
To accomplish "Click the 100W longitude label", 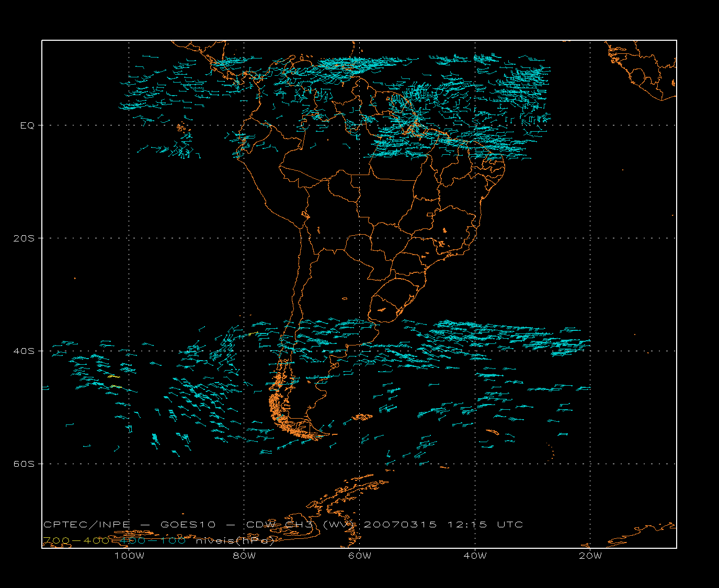I will 129,556.
